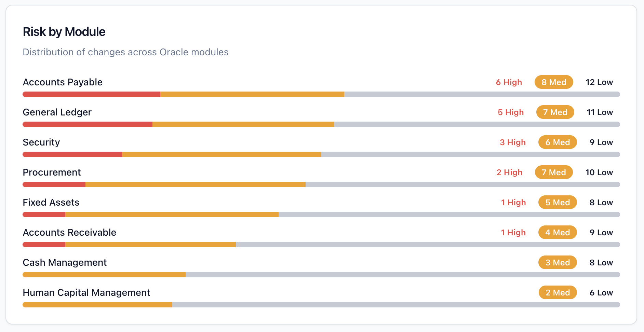Click Cash Management's 3 Med badge

click(x=558, y=263)
